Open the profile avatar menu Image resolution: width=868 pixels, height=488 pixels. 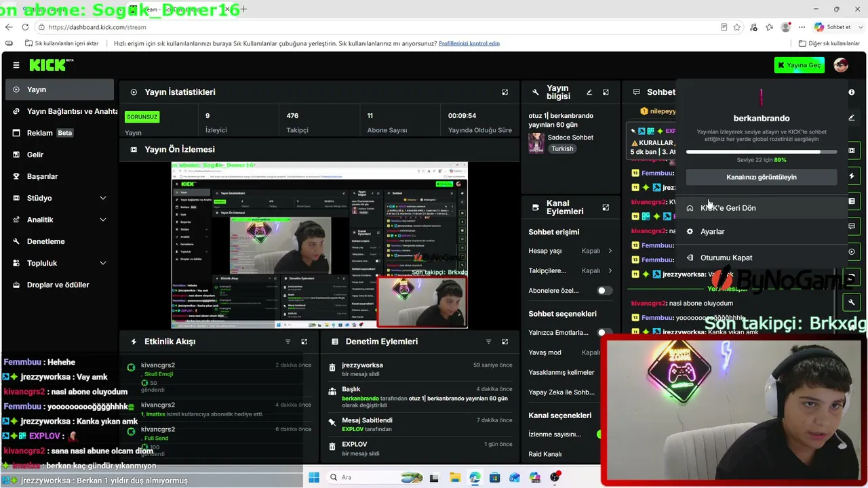(841, 65)
